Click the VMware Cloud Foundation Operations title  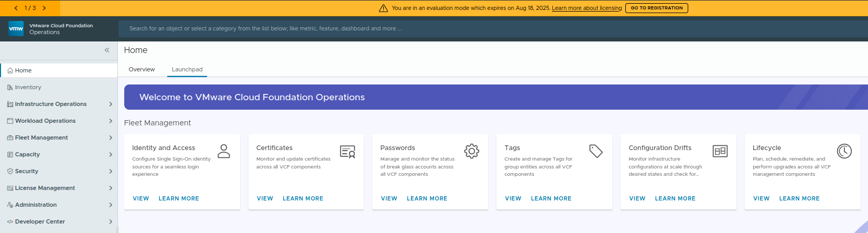click(x=61, y=28)
